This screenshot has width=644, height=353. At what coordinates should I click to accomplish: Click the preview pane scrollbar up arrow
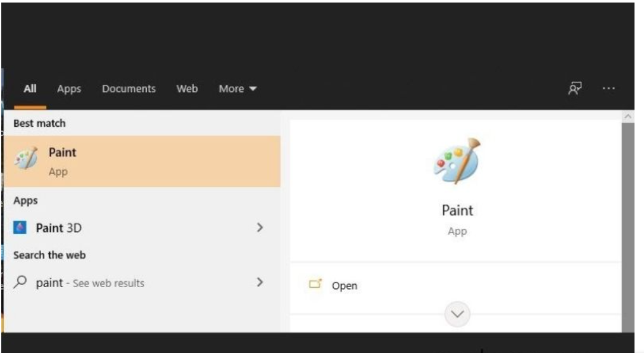(628, 117)
